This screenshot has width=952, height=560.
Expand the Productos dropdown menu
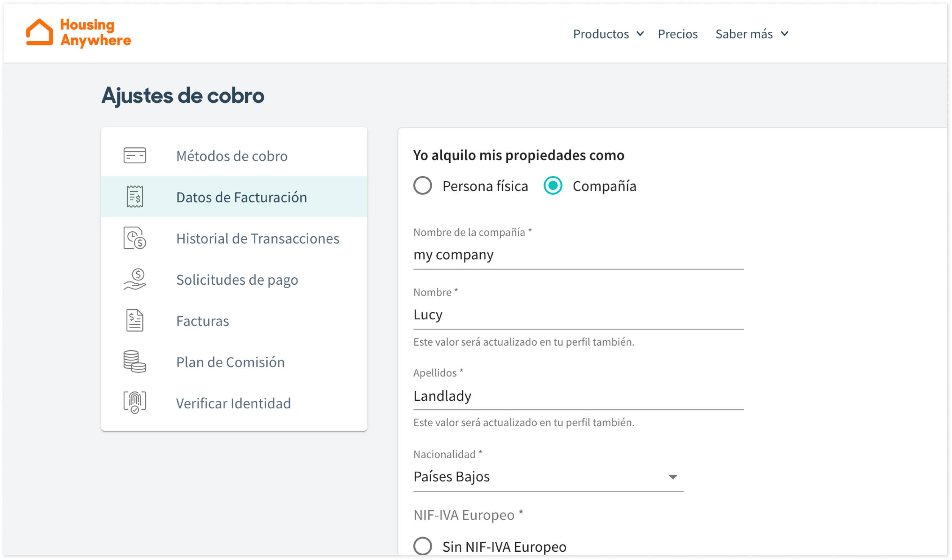tap(608, 34)
